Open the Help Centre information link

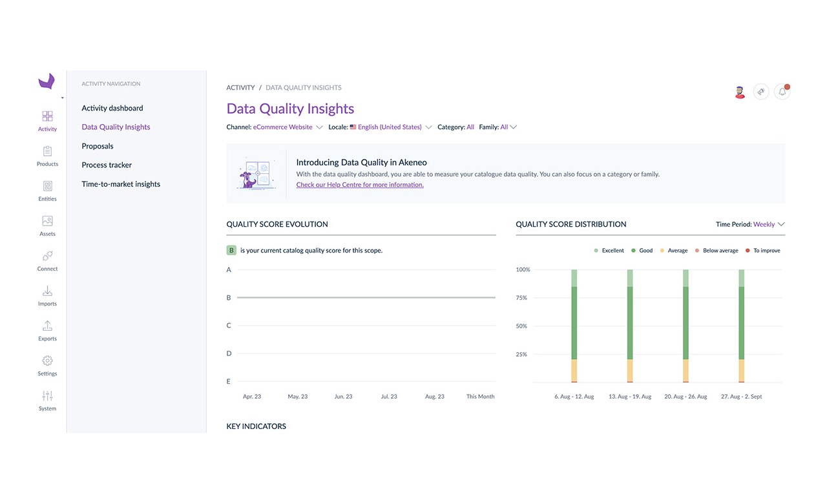point(360,185)
